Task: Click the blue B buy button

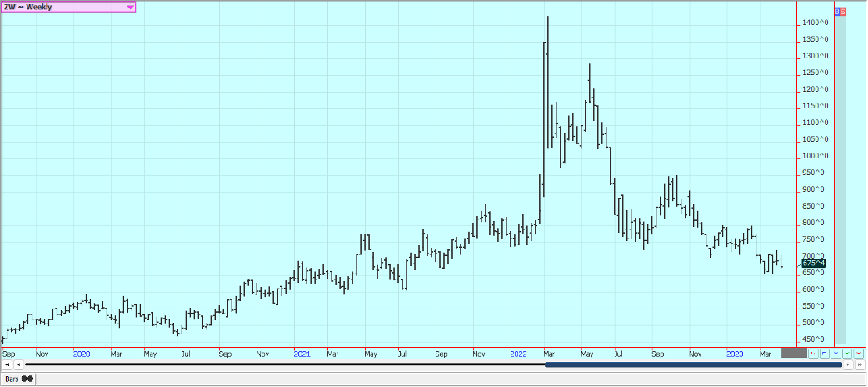Action: (x=837, y=11)
